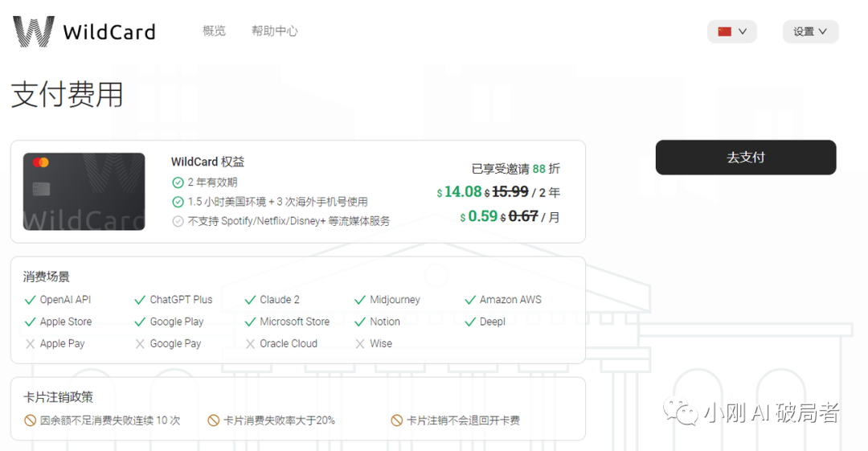Click the chevron arrow next to 设置
Image resolution: width=868 pixels, height=451 pixels.
[x=823, y=31]
